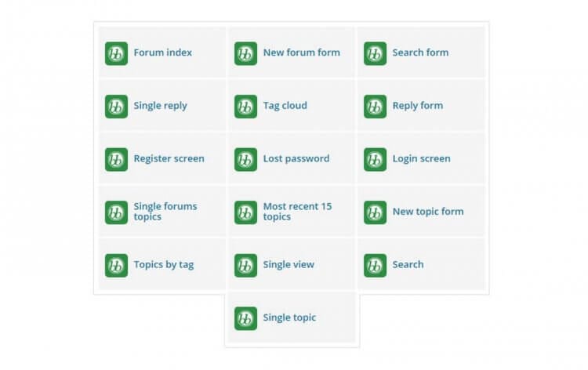Choose the Search option text
Image resolution: width=588 pixels, height=370 pixels.
point(408,264)
